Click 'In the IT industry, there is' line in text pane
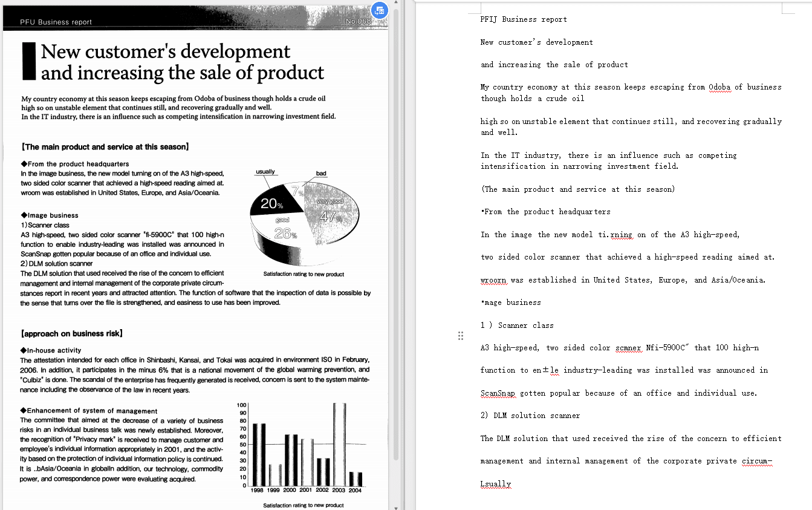This screenshot has height=510, width=812. click(x=609, y=155)
